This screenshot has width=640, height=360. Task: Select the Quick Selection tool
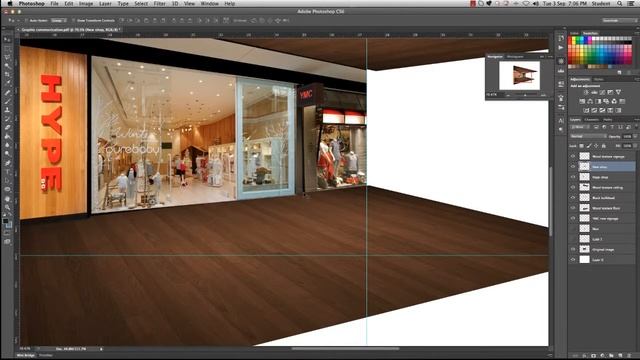point(7,65)
